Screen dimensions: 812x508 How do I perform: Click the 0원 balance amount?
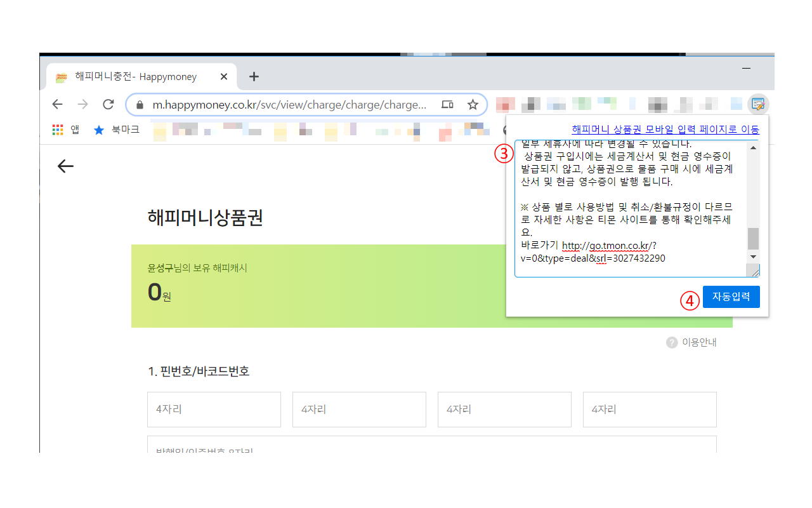pos(159,293)
